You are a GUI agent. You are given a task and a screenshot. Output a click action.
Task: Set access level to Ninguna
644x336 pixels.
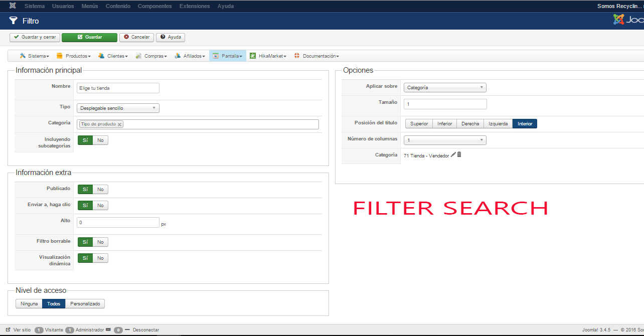click(29, 304)
